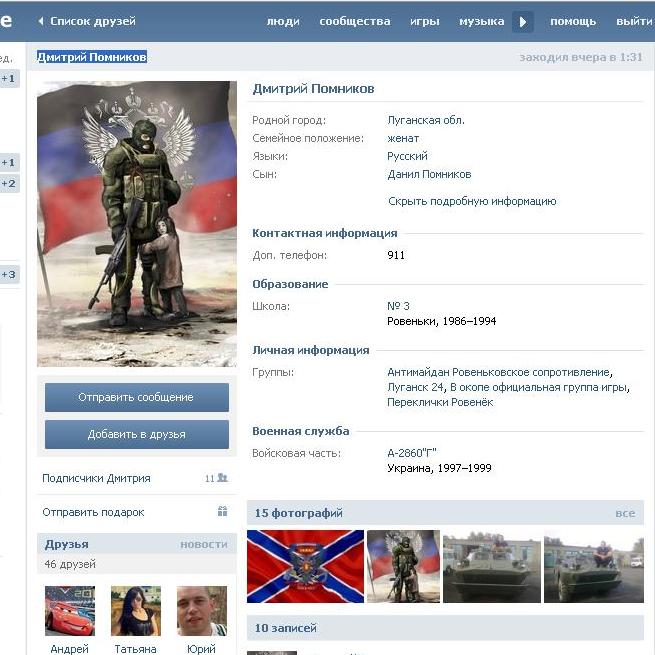
Task: Open Татьяна's friend avatar
Action: pyautogui.click(x=136, y=611)
